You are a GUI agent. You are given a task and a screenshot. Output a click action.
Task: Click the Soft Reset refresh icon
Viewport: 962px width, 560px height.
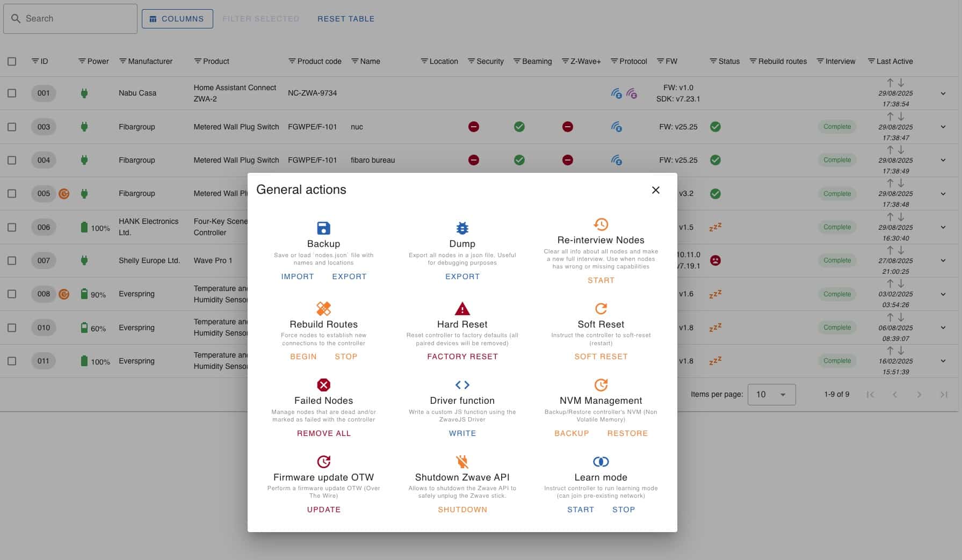(x=601, y=309)
